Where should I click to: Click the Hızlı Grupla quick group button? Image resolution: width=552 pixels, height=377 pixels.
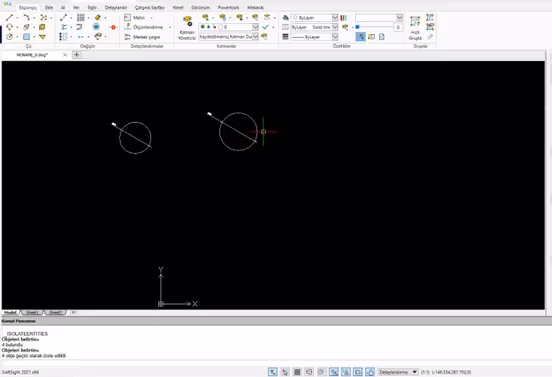point(415,28)
